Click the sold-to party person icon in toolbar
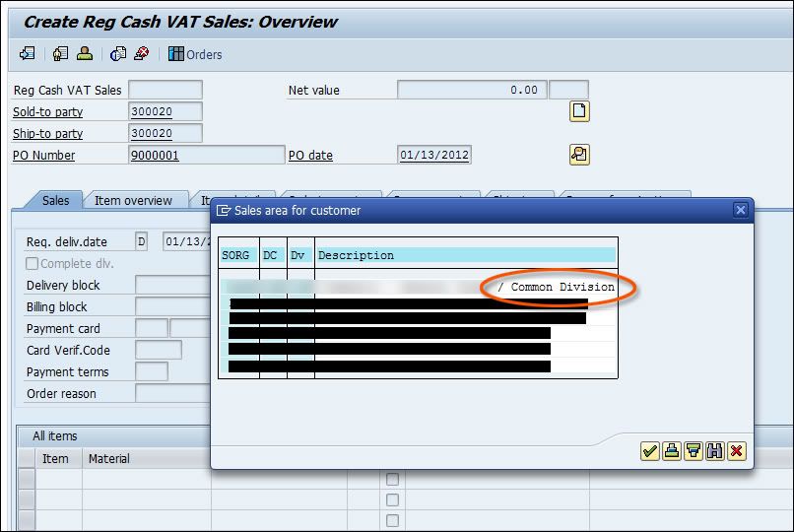This screenshot has height=532, width=794. coord(86,54)
